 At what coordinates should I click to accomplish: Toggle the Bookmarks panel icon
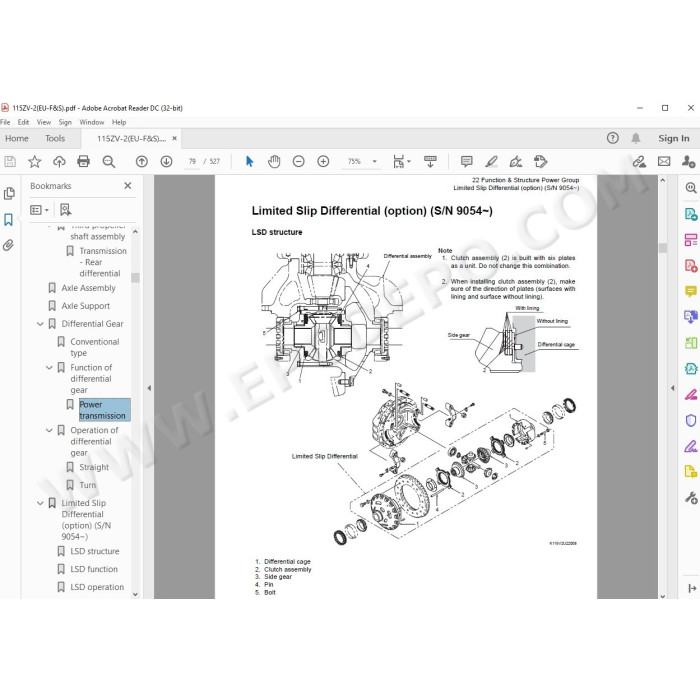coord(8,220)
